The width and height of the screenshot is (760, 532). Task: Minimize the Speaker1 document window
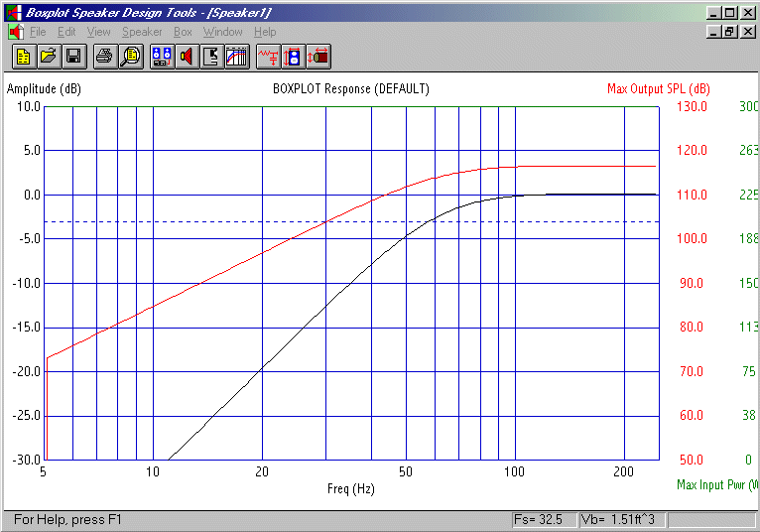click(x=712, y=32)
